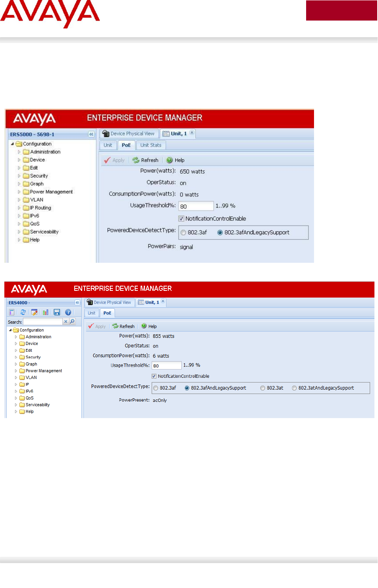Close the Unit, 1 tab in ERS5000 window

click(192, 133)
